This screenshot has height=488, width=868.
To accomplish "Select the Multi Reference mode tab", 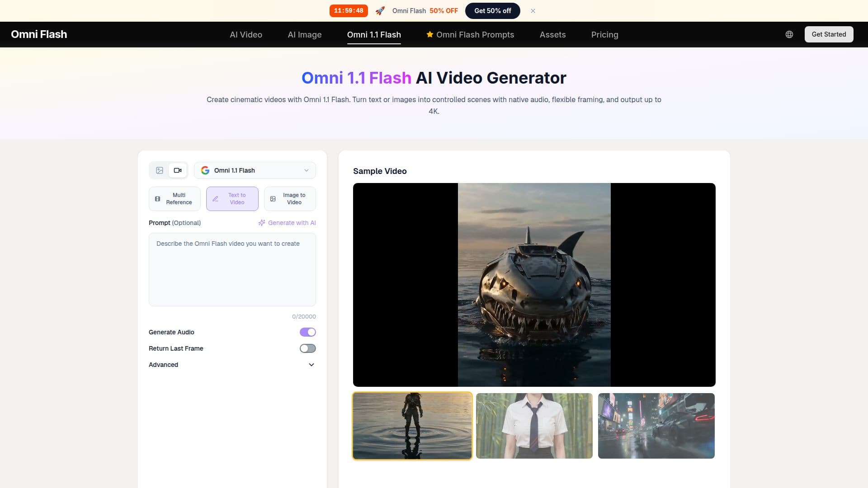I will 175,199.
